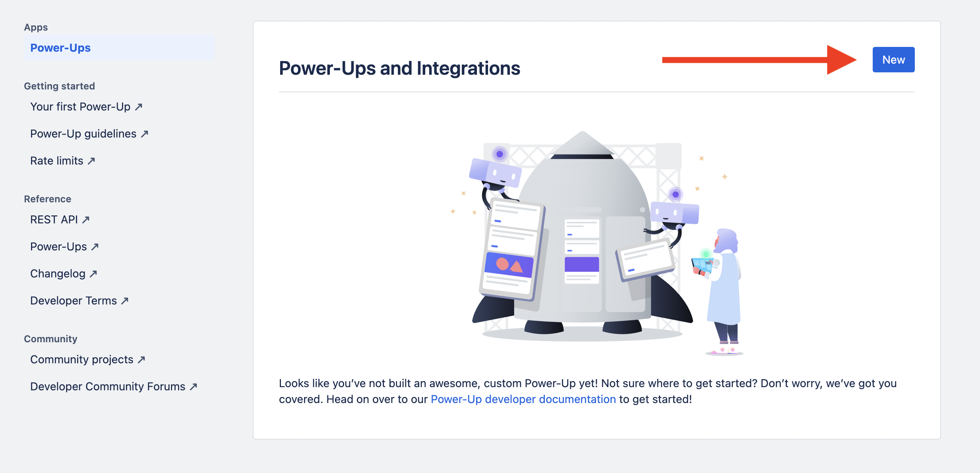
Task: Click the arrow icon beside Community projects
Action: tap(141, 360)
